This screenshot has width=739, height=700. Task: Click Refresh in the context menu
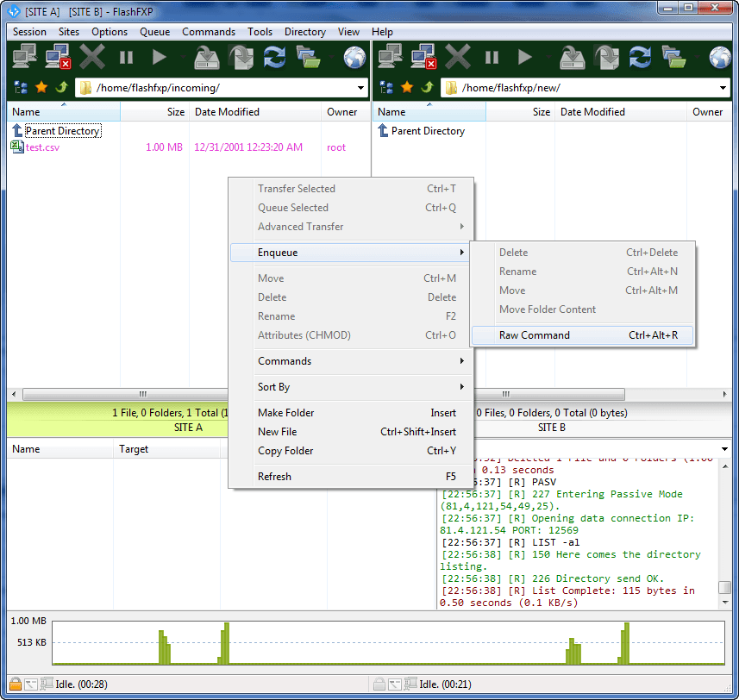click(x=351, y=476)
